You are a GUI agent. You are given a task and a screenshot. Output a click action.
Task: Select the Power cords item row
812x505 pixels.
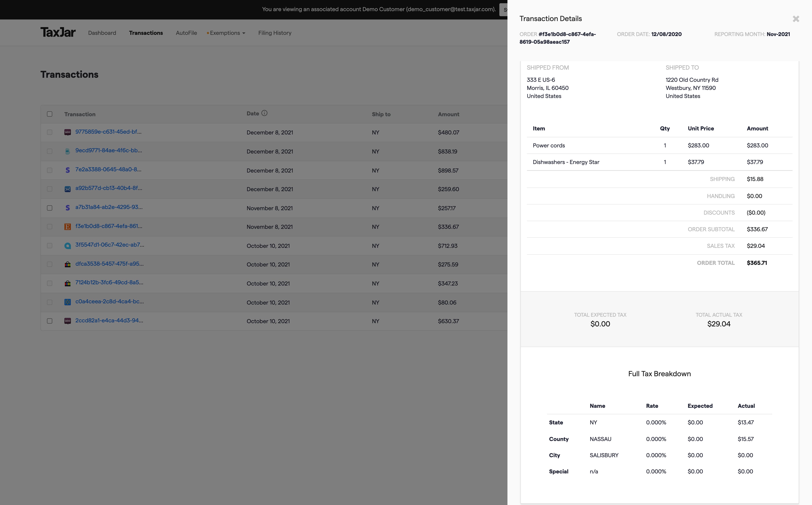coord(659,146)
